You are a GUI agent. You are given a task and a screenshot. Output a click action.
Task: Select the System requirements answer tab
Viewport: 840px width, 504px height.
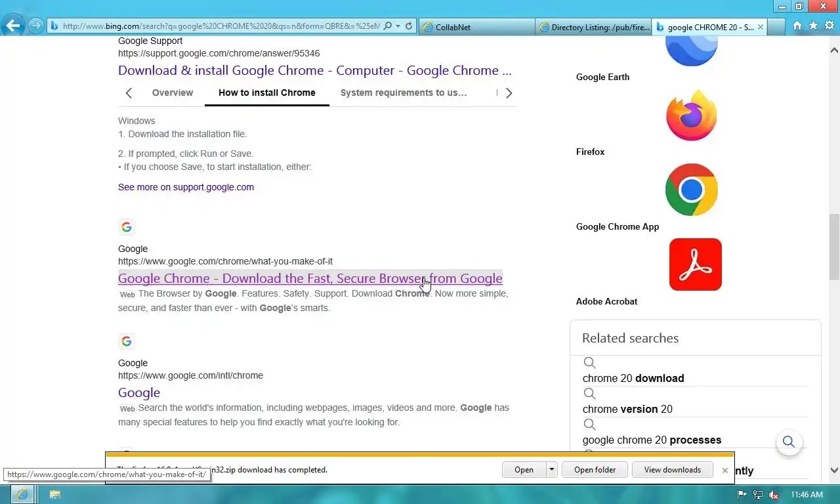tap(404, 93)
